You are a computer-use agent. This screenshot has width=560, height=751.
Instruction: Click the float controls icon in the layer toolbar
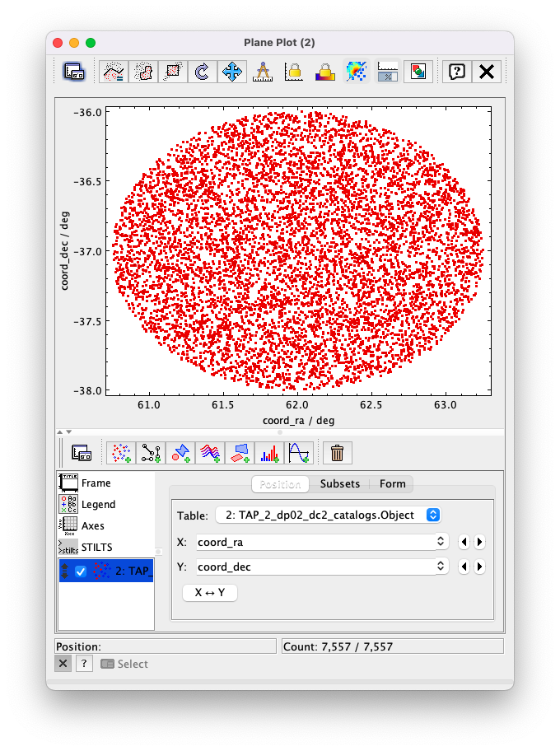[x=82, y=453]
